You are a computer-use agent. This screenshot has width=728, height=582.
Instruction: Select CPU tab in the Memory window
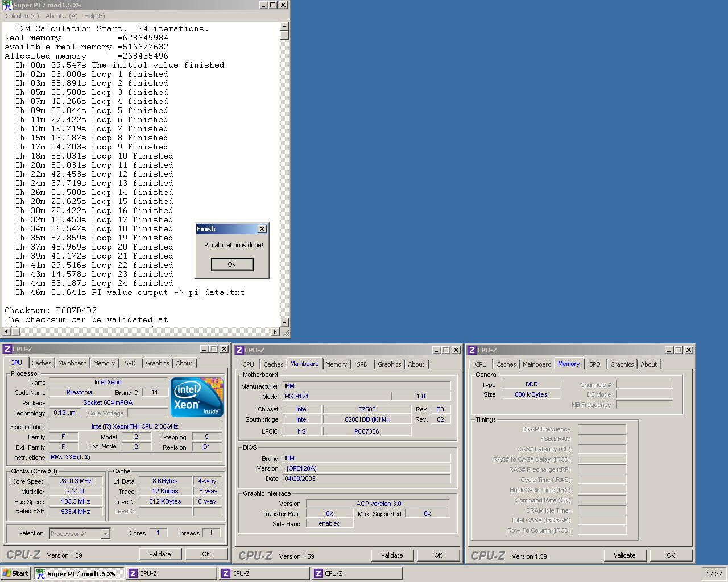[481, 364]
